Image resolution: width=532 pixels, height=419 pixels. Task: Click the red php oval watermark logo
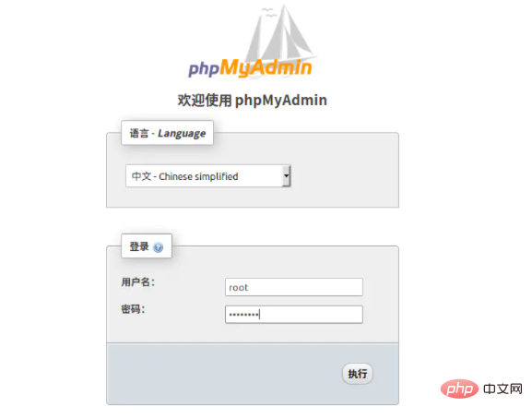pyautogui.click(x=459, y=389)
